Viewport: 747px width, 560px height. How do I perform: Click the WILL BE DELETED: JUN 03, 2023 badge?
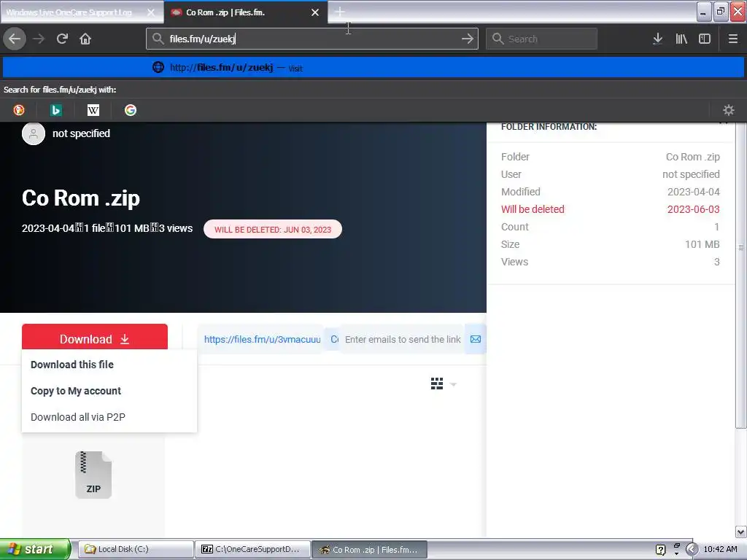pyautogui.click(x=273, y=229)
